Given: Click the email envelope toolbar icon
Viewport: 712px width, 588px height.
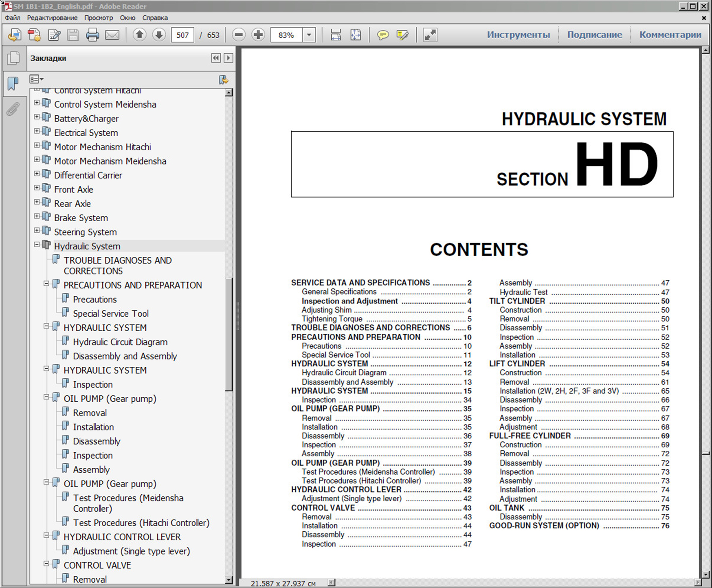Looking at the screenshot, I should (112, 35).
